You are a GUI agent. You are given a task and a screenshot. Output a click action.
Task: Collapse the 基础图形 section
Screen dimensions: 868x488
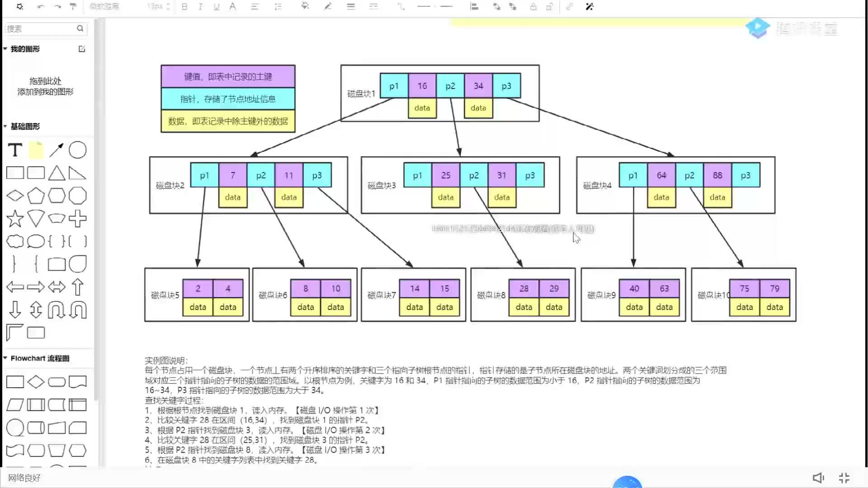(5, 127)
